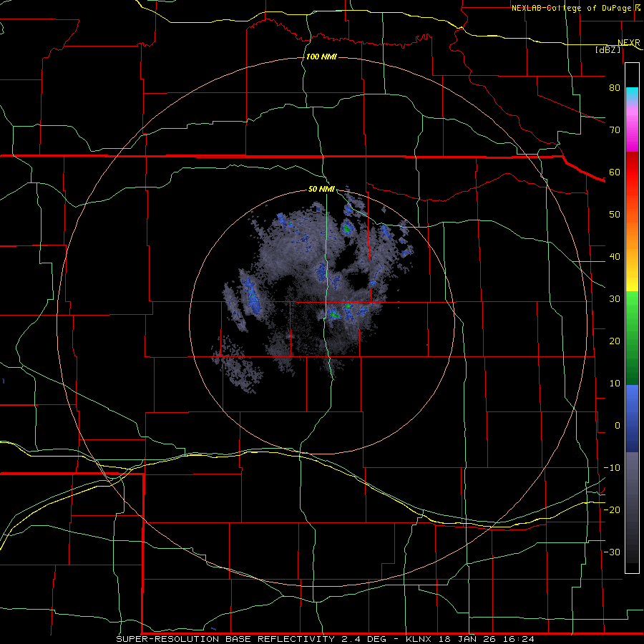Click the NEXLAB-College of DuPage label
The width and height of the screenshot is (644, 644).
tap(571, 8)
